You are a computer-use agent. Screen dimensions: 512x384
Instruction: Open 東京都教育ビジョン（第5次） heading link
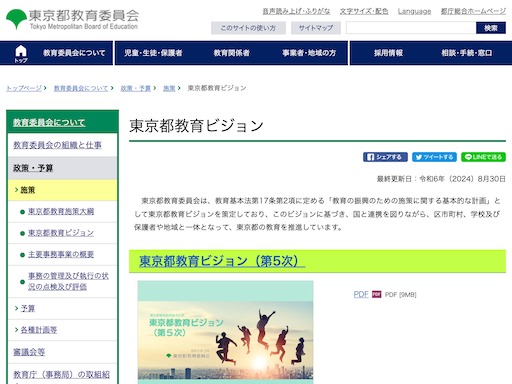click(222, 261)
